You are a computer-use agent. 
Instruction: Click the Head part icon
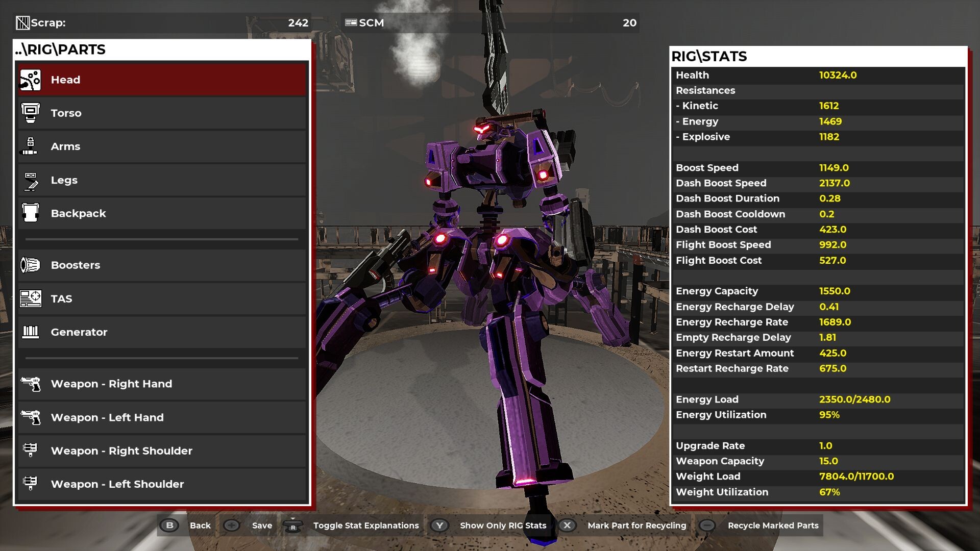[30, 80]
